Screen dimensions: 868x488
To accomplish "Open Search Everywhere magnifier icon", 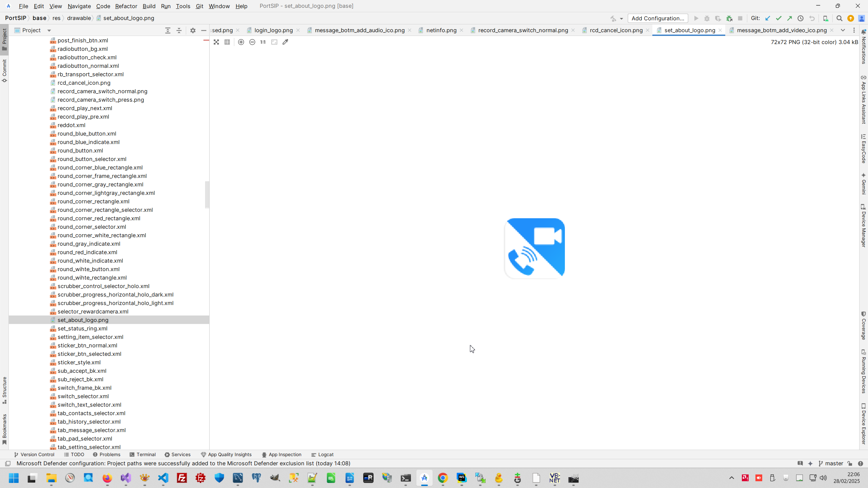I will [x=840, y=18].
